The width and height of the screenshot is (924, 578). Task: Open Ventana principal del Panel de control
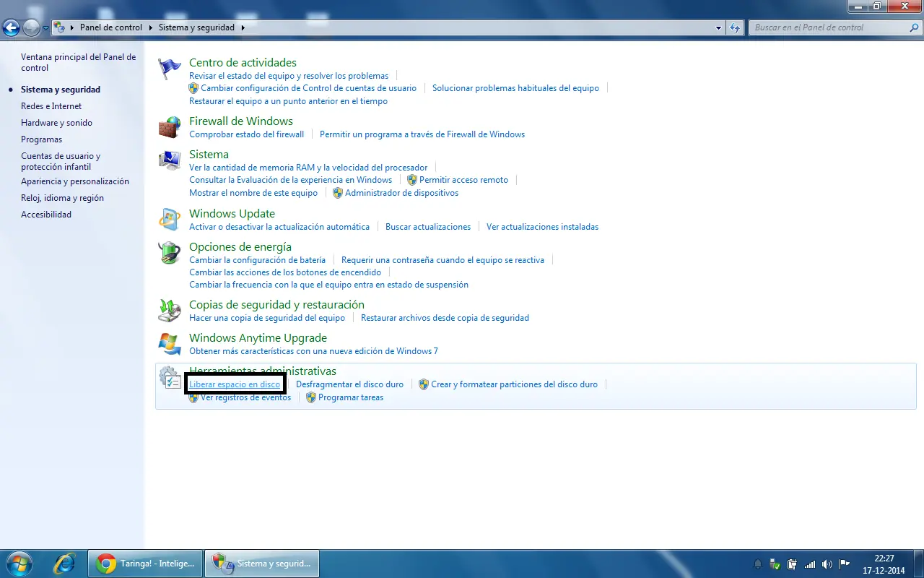coord(78,62)
